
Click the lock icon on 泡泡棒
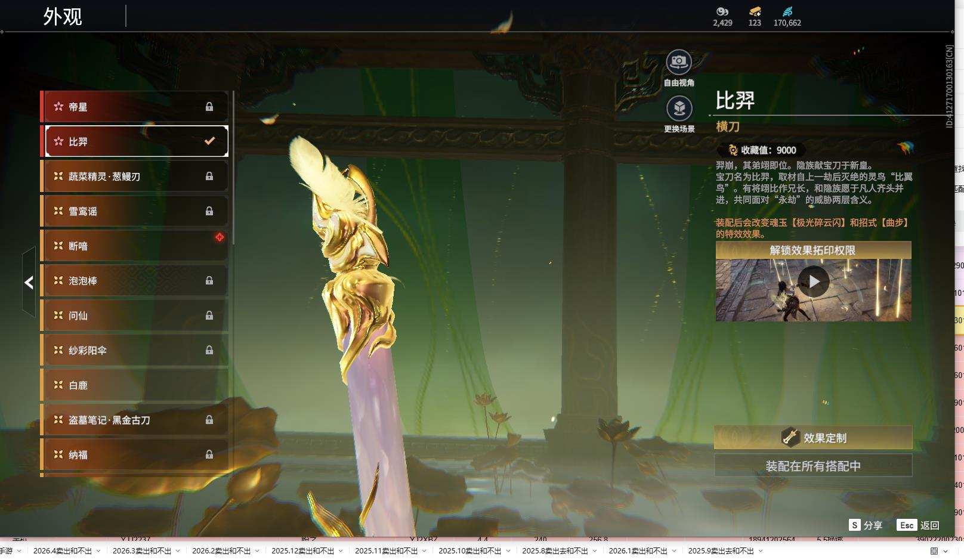click(209, 280)
